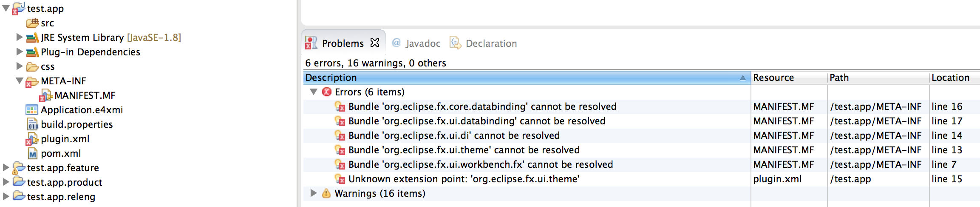Select the test.app.releng project

[x=61, y=197]
